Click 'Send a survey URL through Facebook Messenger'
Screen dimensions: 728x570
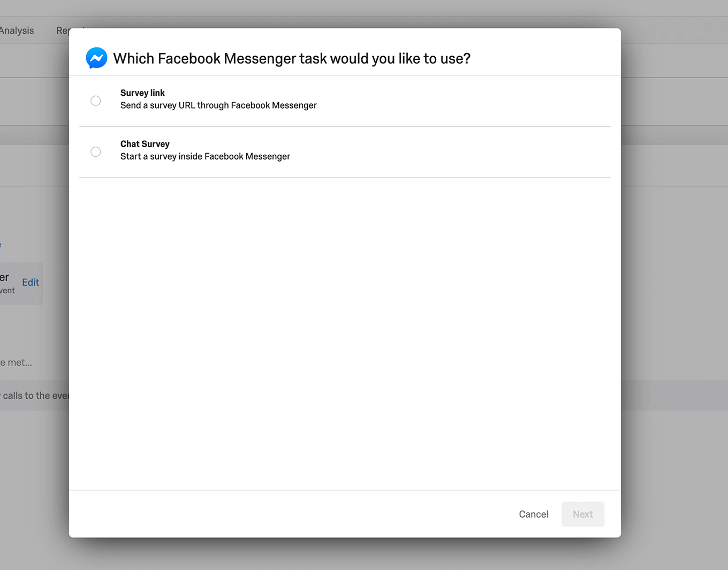pyautogui.click(x=218, y=105)
